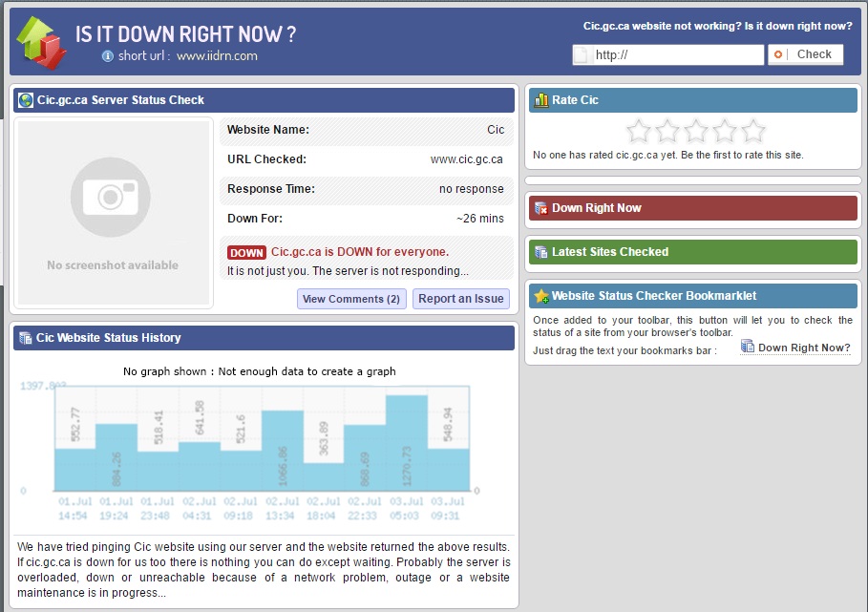This screenshot has height=612, width=868.
Task: Expand the Down Right Now panel
Action: [693, 208]
